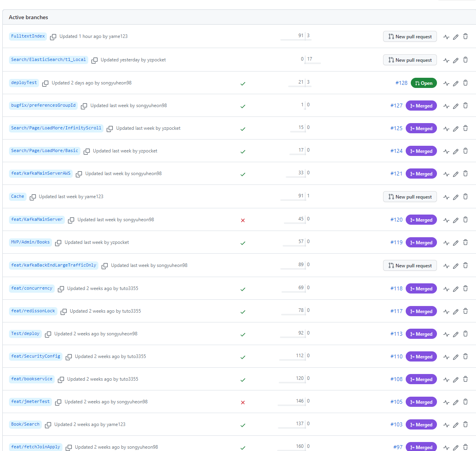View the activity graph for Search/Page/LoadMore/Basic
476x451 pixels.
446,151
